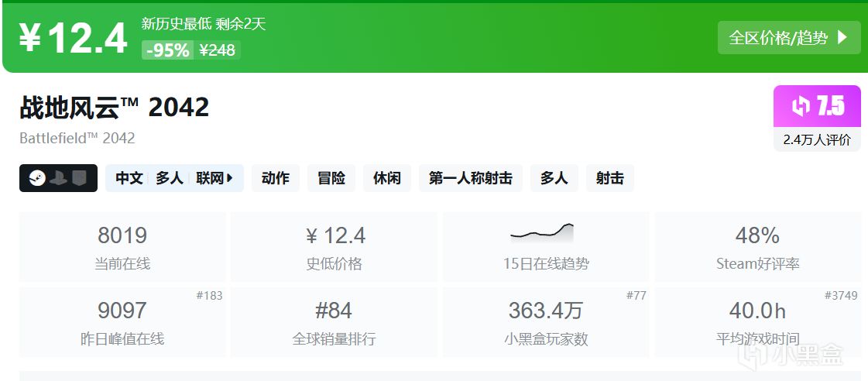868x381 pixels.
Task: Click the Steam platform icon
Action: tap(36, 178)
